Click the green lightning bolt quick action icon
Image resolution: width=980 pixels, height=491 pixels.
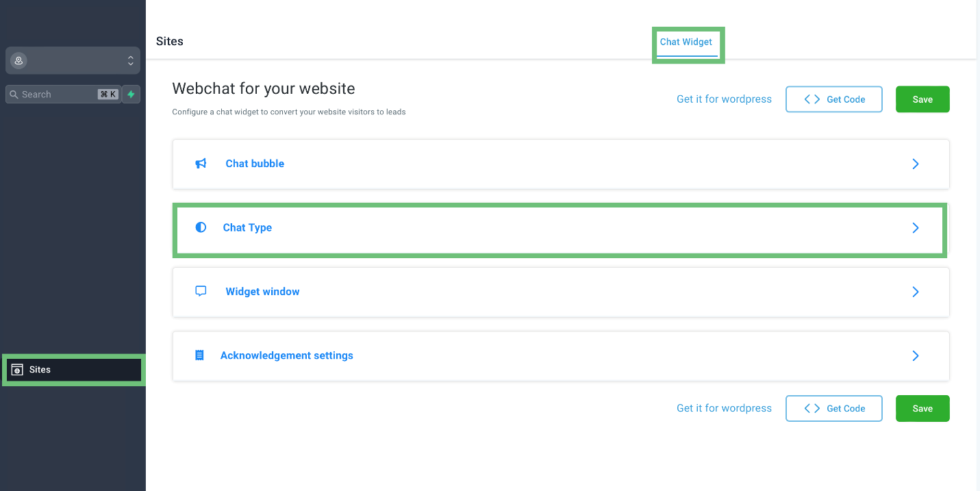131,95
